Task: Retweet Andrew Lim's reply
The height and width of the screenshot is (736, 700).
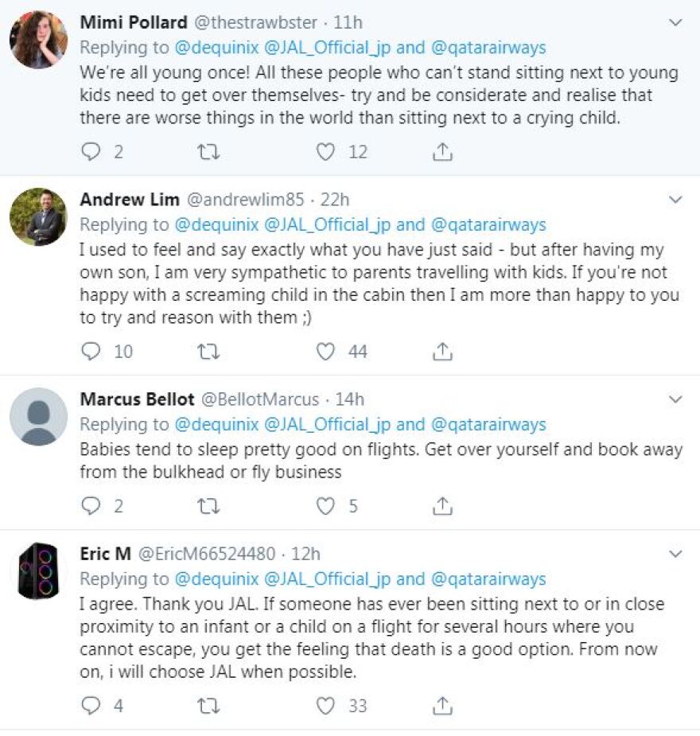Action: [208, 351]
